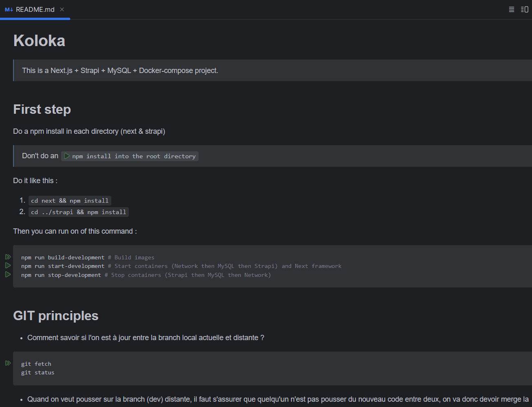Run the git fetch code block
The height and width of the screenshot is (407, 532).
tap(8, 363)
